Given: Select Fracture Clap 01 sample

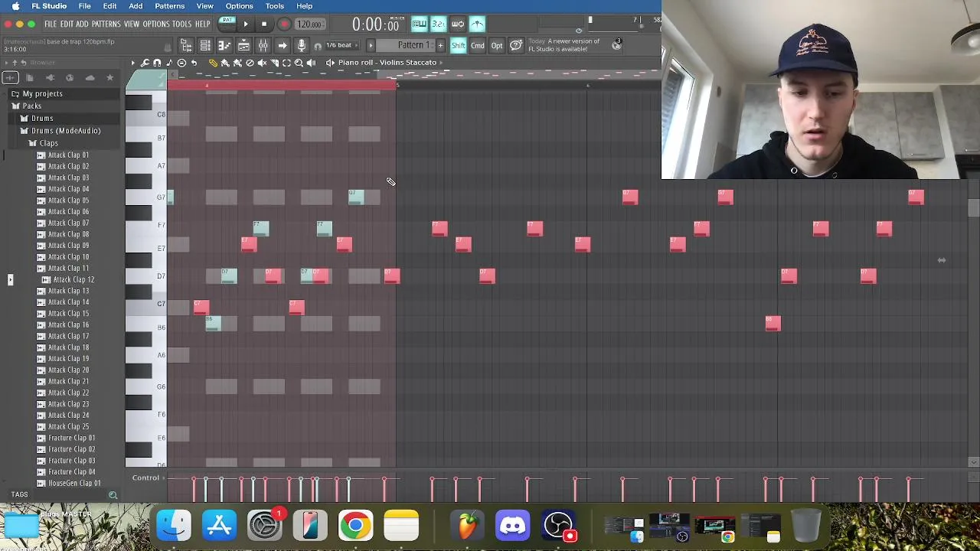Looking at the screenshot, I should point(71,439).
